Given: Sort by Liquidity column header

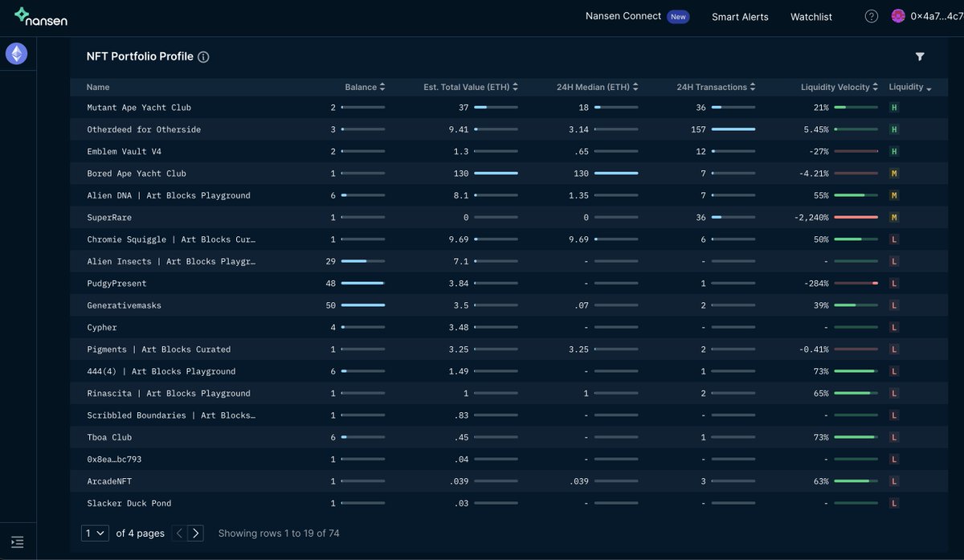Looking at the screenshot, I should click(x=910, y=87).
